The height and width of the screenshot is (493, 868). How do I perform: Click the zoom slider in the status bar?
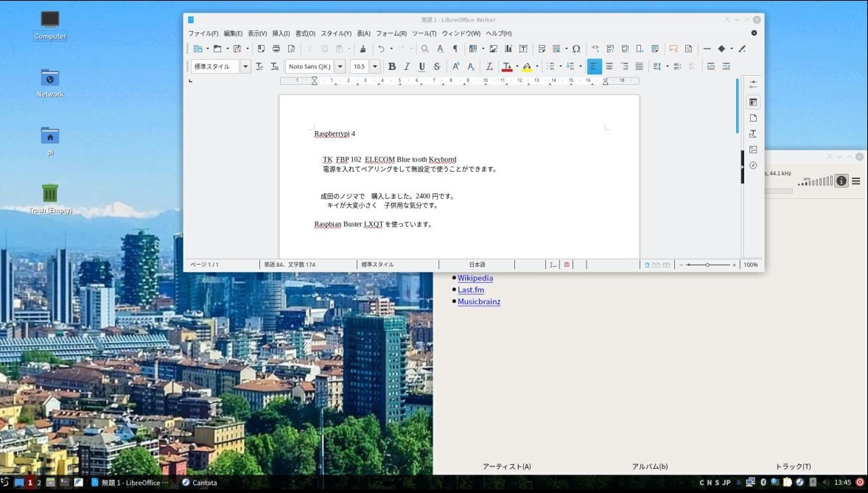pyautogui.click(x=707, y=265)
